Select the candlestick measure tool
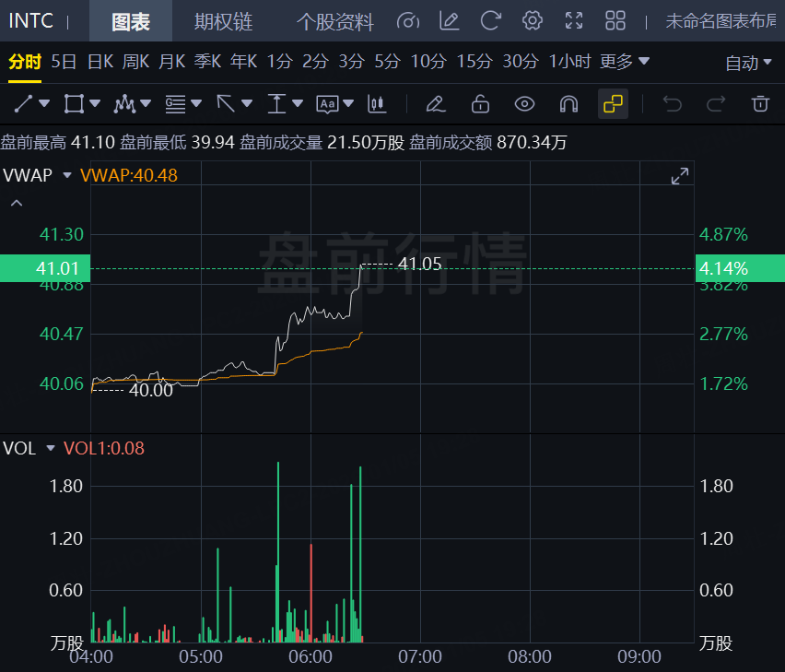Image resolution: width=785 pixels, height=672 pixels. [376, 103]
